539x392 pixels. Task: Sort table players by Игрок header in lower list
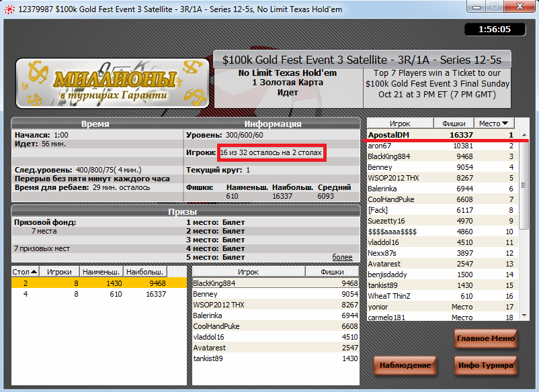[x=248, y=272]
